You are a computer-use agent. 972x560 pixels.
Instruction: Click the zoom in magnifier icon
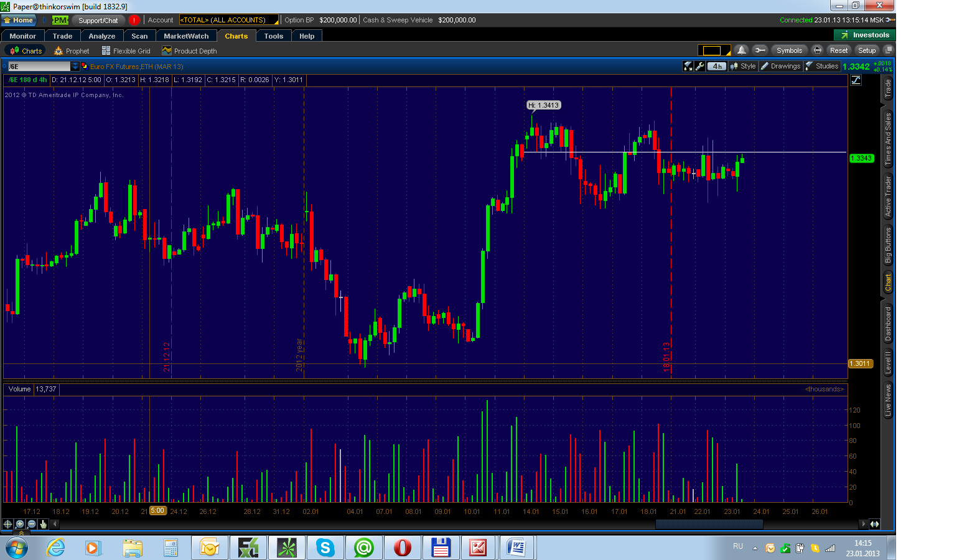20,524
